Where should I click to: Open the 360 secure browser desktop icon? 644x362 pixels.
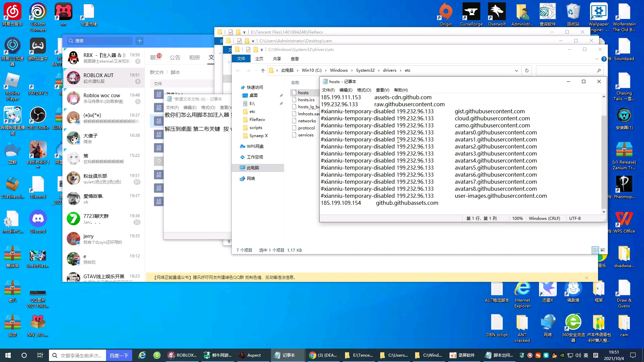(x=573, y=328)
